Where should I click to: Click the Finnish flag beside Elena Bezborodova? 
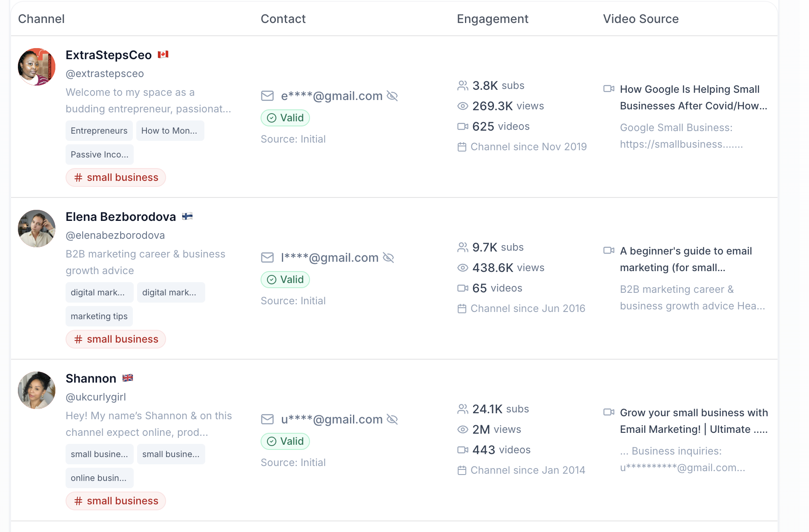coord(188,216)
